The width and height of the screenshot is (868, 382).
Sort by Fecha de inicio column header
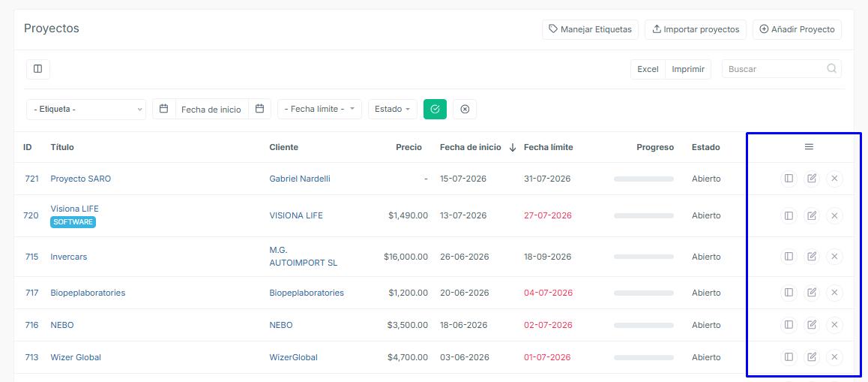[x=470, y=147]
